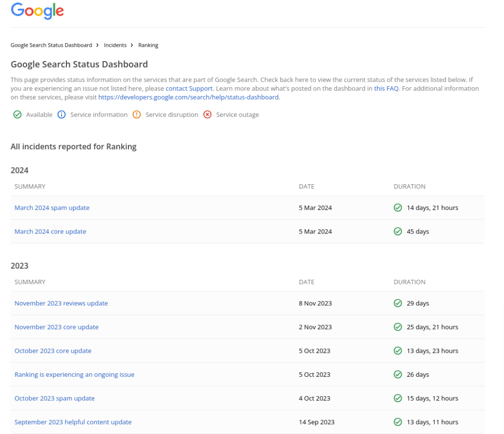
Task: Click the check icon beside October 2023 core update
Action: tap(398, 350)
